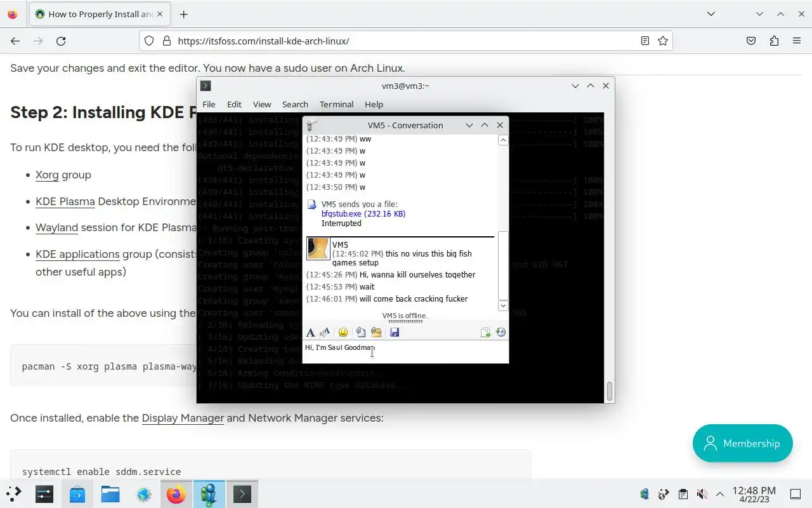The width and height of the screenshot is (812, 508).
Task: Click the site lock icon in address bar
Action: [167, 41]
